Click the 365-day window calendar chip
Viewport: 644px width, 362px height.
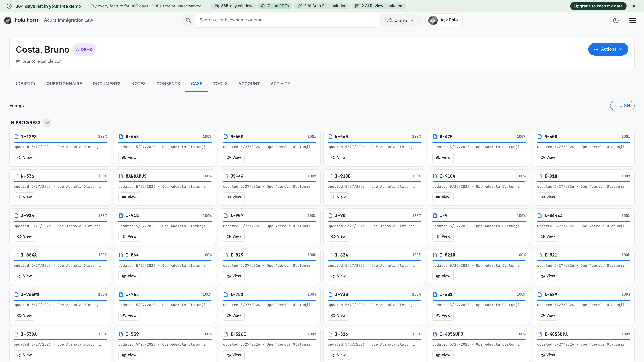click(233, 6)
